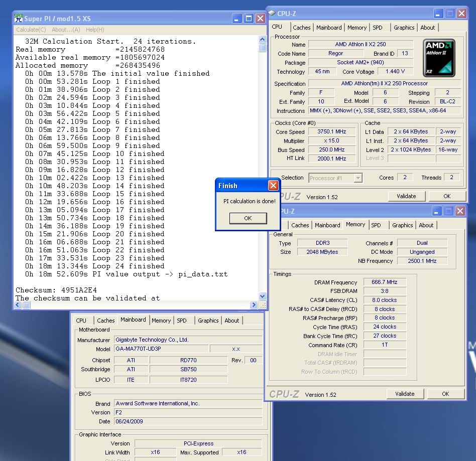This screenshot has width=476, height=461.
Task: Switch to Caches tab in top CPU-Z window
Action: coord(301,28)
